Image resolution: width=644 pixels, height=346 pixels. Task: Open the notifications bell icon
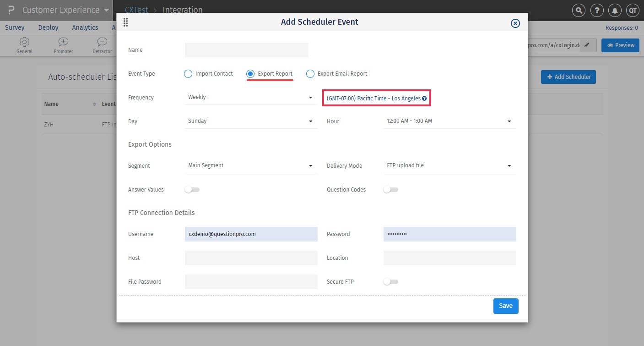pos(615,10)
